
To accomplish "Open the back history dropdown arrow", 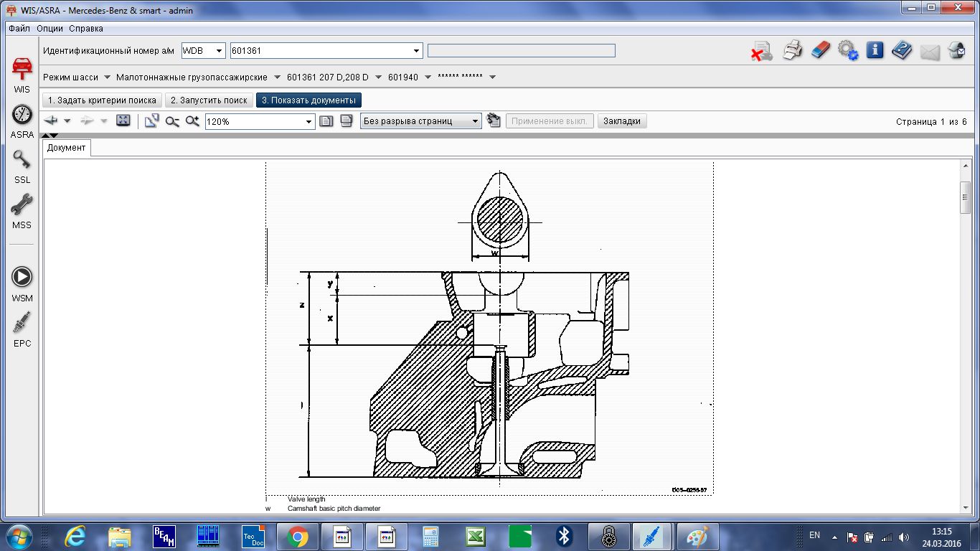I will [67, 121].
